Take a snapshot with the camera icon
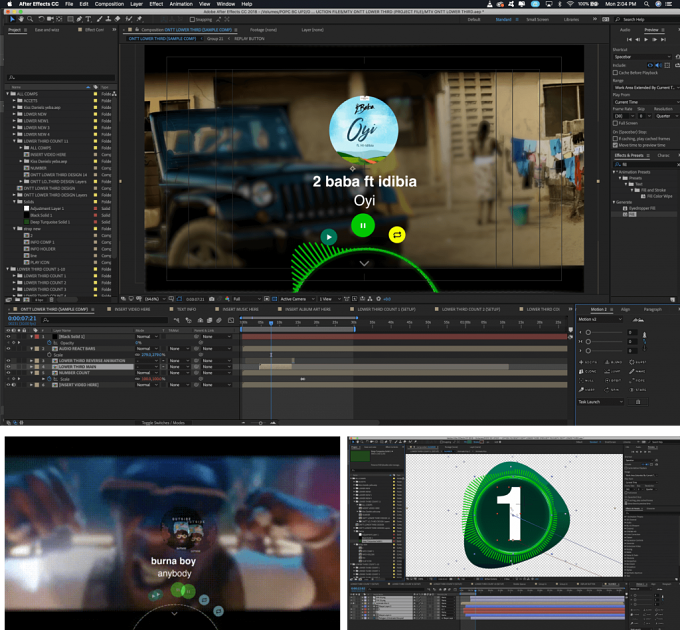Screen dimensions: 680x630 click(212, 299)
